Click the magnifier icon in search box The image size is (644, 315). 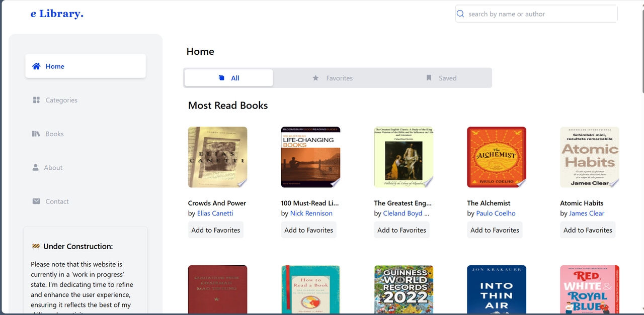click(460, 14)
